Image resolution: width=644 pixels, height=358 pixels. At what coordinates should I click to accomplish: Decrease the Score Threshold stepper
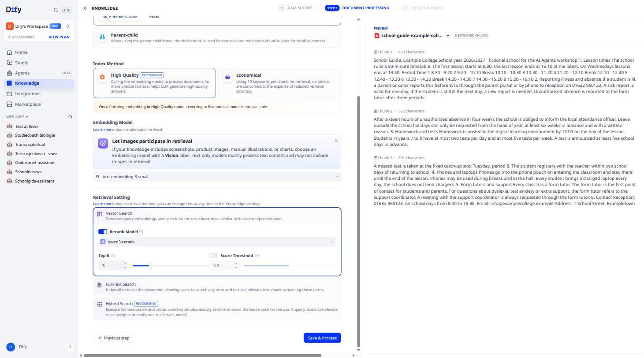(236, 268)
